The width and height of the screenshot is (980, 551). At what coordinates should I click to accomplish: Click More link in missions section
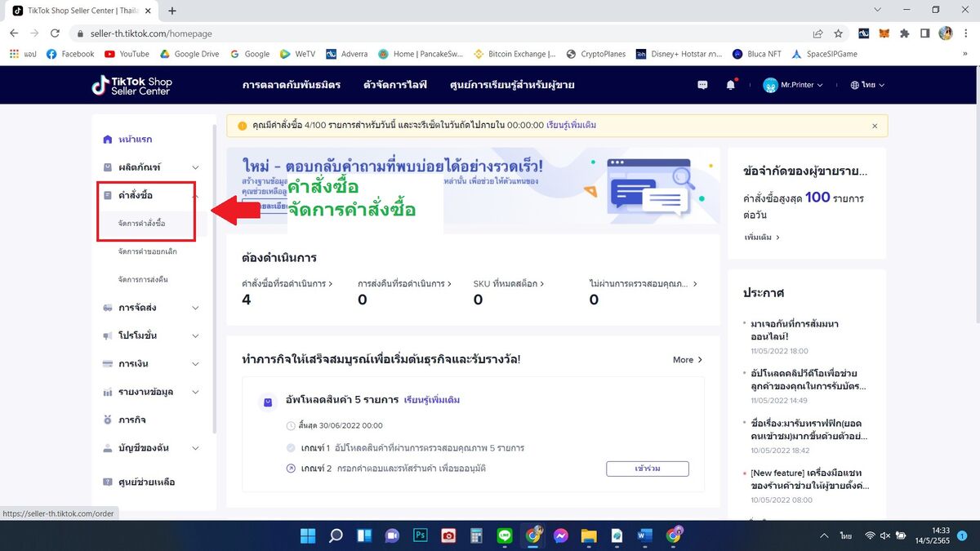pyautogui.click(x=688, y=359)
